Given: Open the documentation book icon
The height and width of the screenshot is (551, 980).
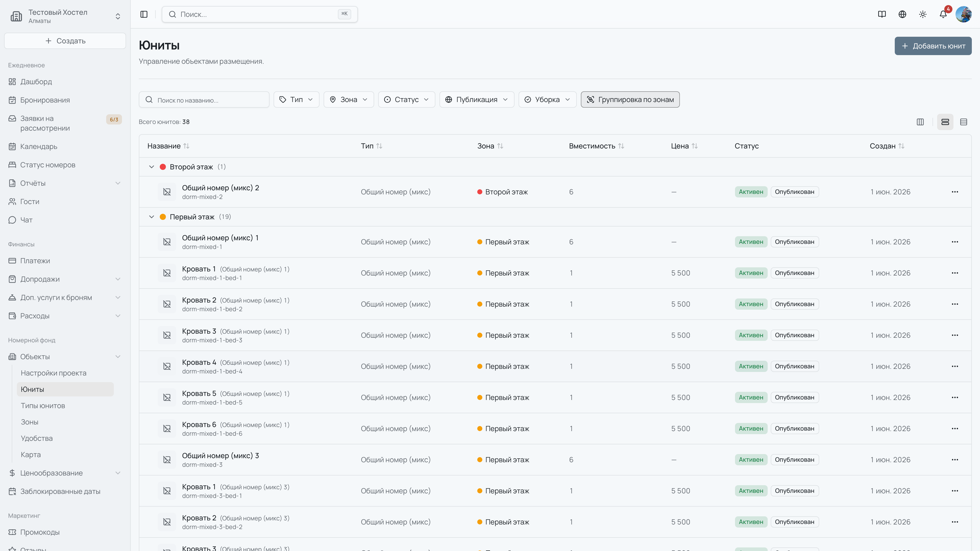Looking at the screenshot, I should (882, 14).
